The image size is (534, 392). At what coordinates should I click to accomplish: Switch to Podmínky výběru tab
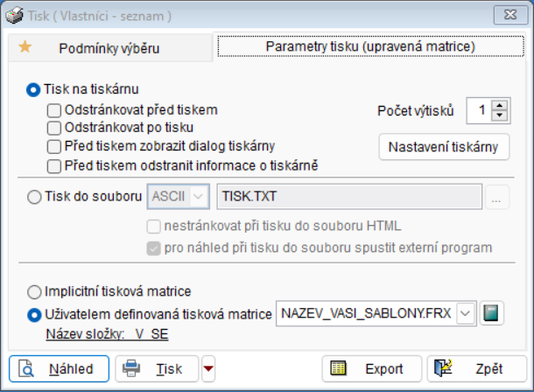(x=109, y=49)
